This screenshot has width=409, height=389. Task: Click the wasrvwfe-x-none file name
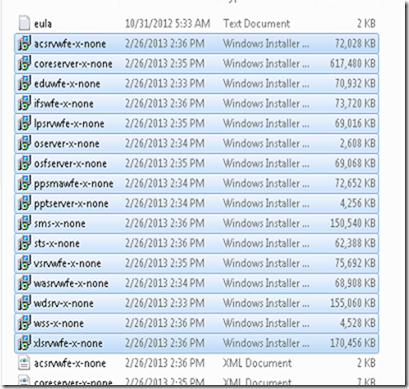pos(71,283)
